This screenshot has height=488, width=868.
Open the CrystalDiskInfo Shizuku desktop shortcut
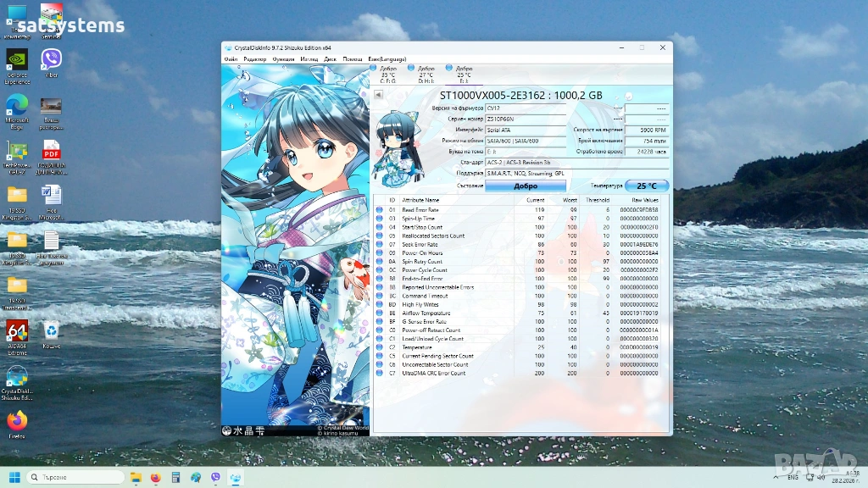(17, 379)
